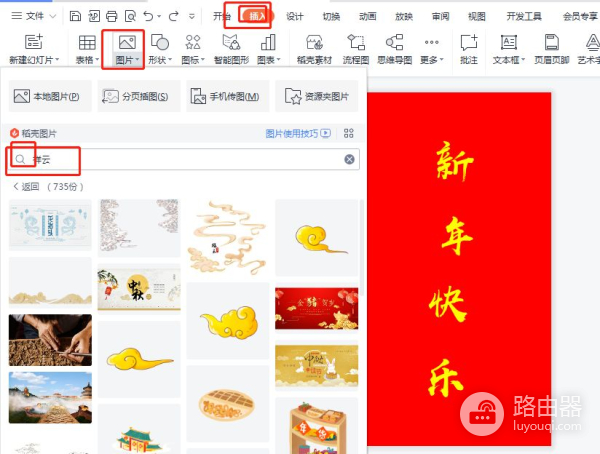Select the 中秋 banner thumbnail
The height and width of the screenshot is (454, 600).
[139, 289]
